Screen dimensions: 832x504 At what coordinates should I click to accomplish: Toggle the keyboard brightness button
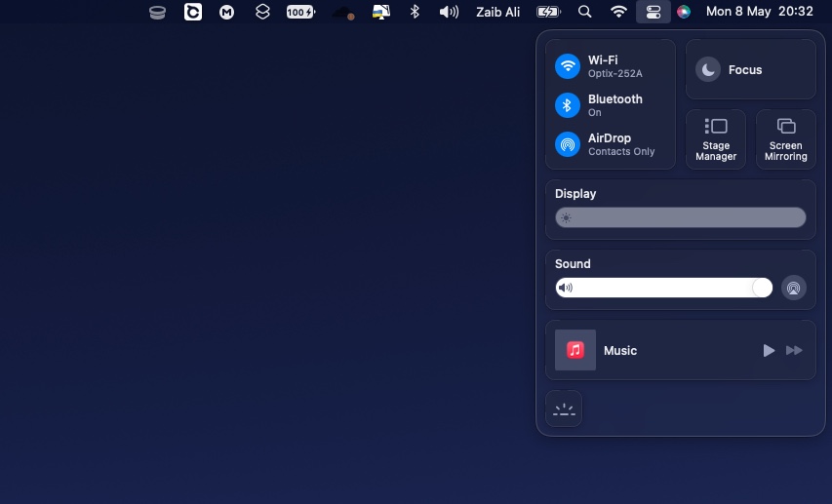pyautogui.click(x=564, y=408)
